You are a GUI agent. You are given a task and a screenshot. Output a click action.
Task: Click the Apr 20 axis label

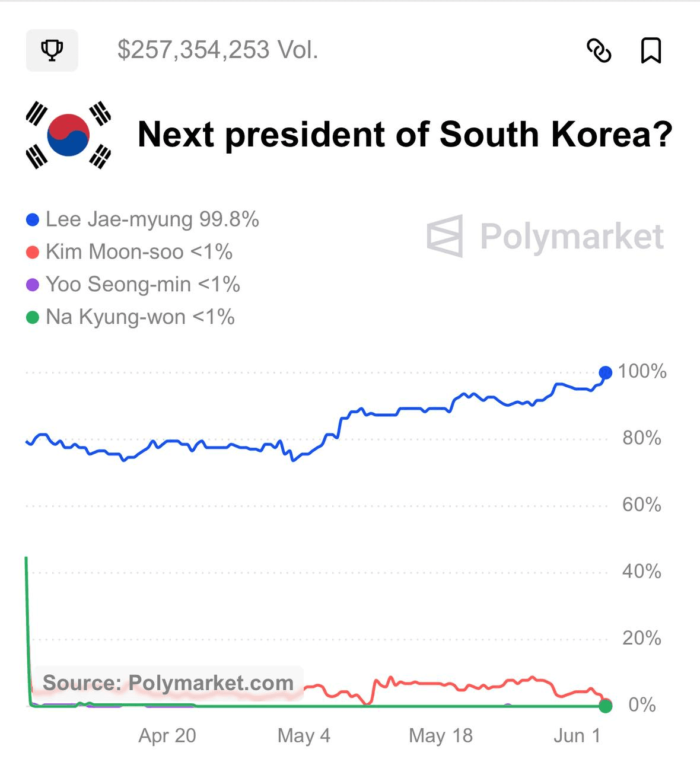click(167, 735)
